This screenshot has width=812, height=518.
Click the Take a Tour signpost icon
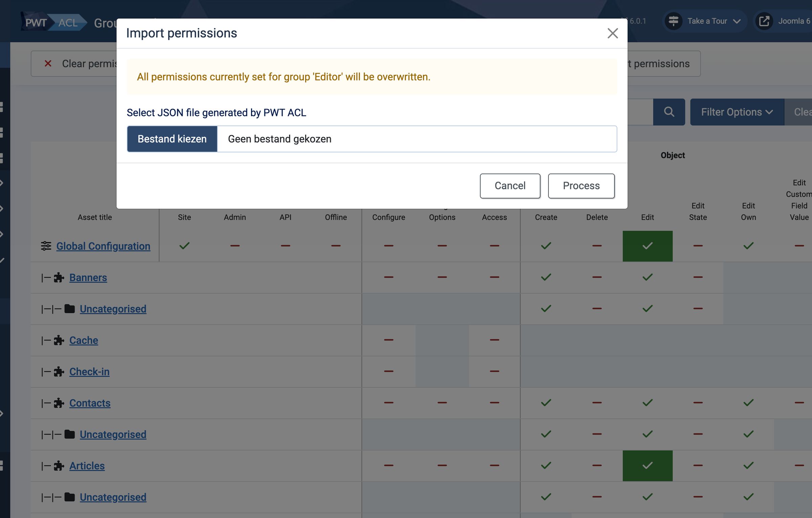coord(673,21)
